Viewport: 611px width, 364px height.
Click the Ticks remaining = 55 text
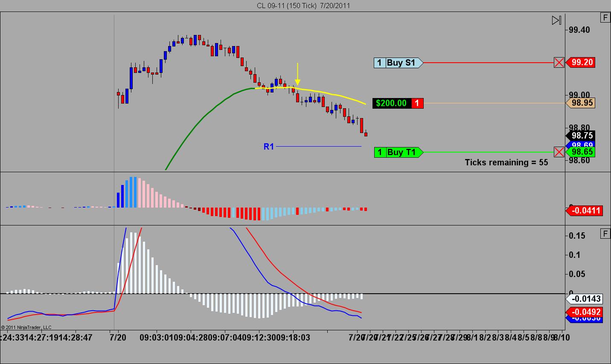tap(506, 162)
